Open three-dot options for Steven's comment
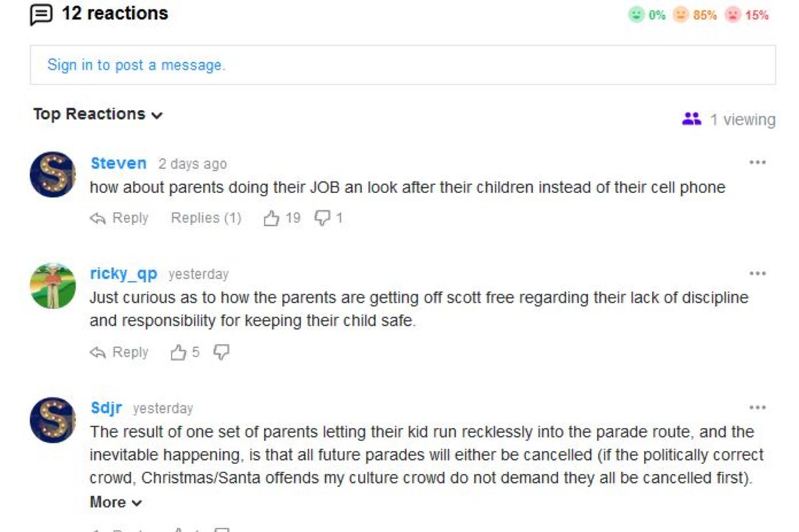 coord(757,162)
